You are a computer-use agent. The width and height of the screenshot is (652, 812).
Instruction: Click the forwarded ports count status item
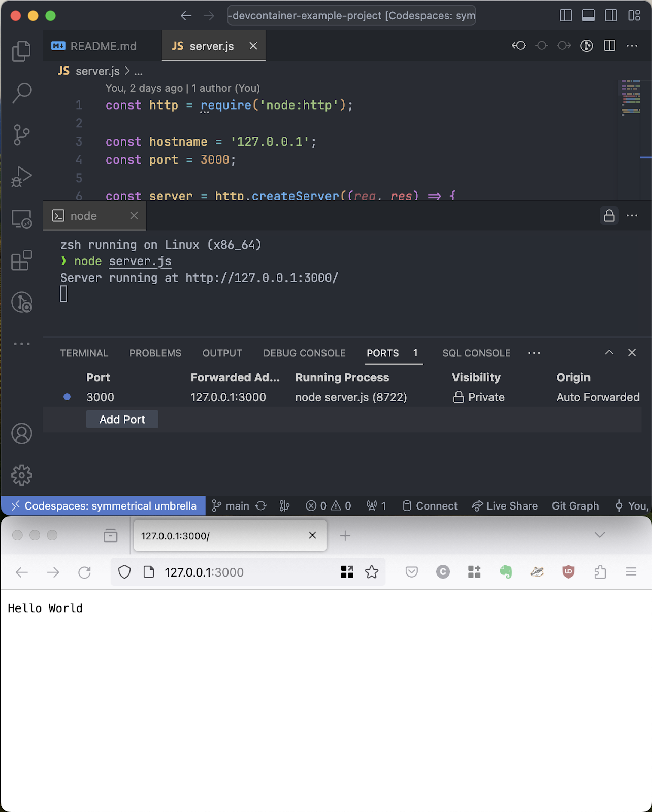tap(377, 506)
